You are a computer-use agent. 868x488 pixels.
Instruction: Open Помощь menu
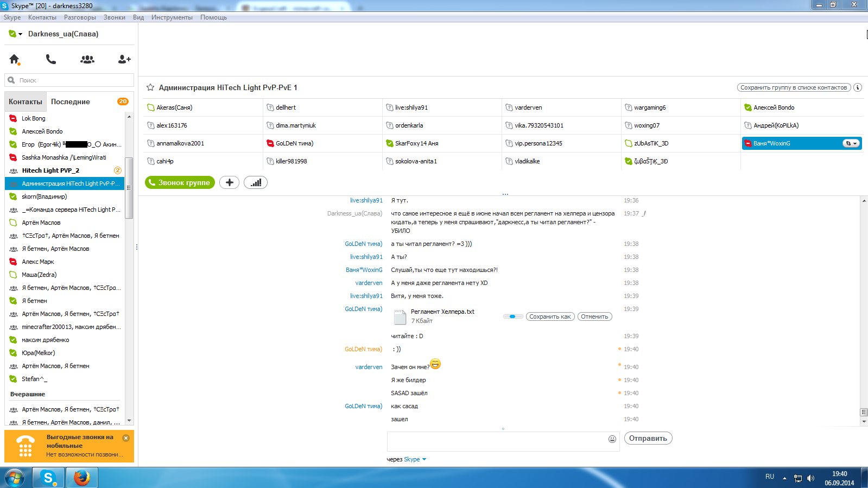click(x=213, y=17)
